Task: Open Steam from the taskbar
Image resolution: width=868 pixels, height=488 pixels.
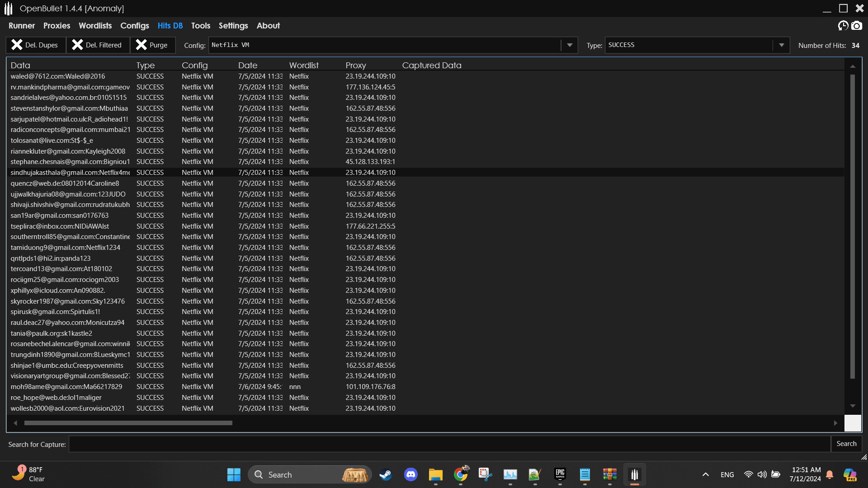Action: [x=386, y=474]
